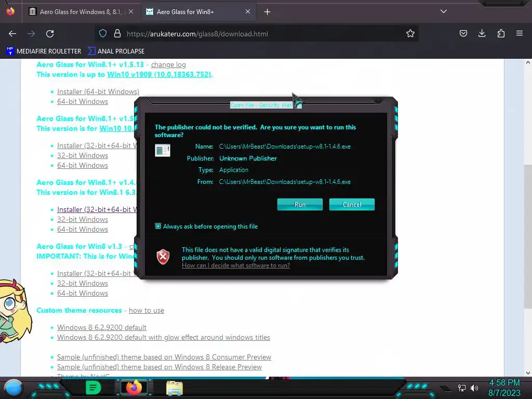The height and width of the screenshot is (399, 532).
Task: Open Pocket save icon
Action: click(463, 34)
